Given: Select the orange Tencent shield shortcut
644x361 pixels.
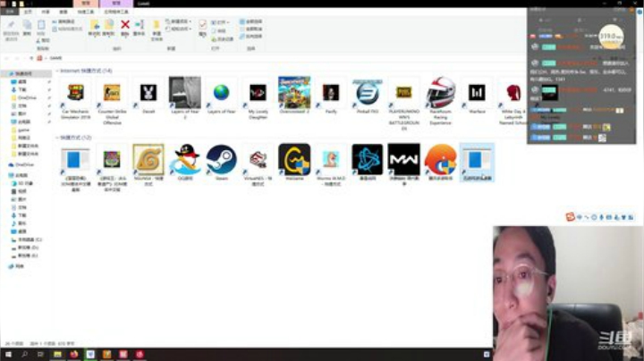Looking at the screenshot, I should (440, 163).
